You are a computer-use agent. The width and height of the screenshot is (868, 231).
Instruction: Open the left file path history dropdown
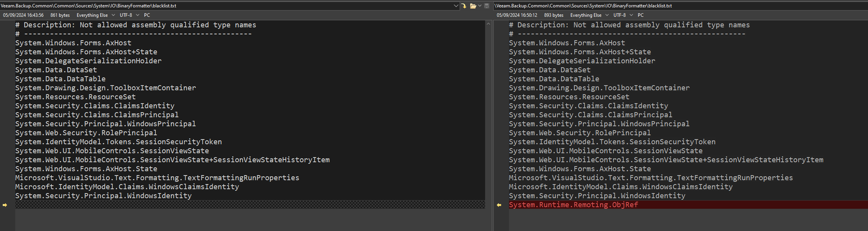(x=456, y=6)
